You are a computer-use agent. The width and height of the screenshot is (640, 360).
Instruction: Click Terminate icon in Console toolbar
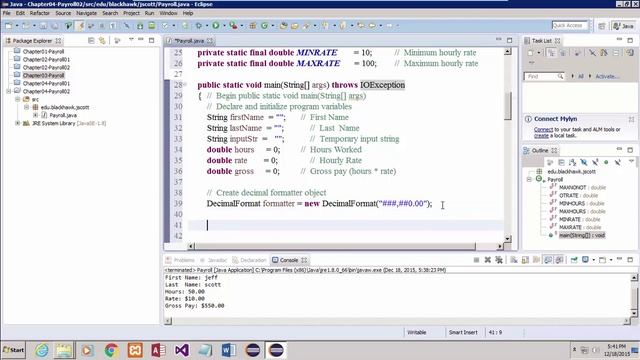[476, 260]
